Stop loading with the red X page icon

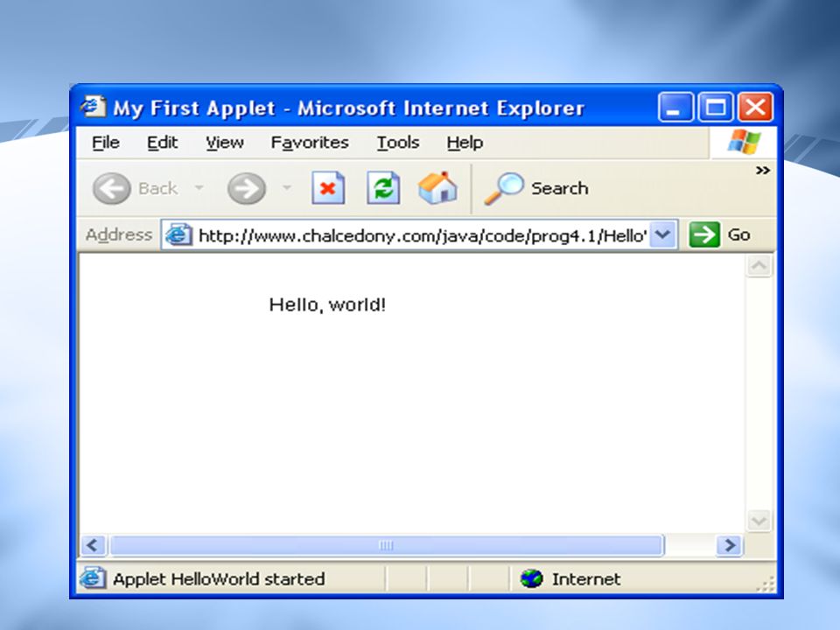[x=328, y=188]
